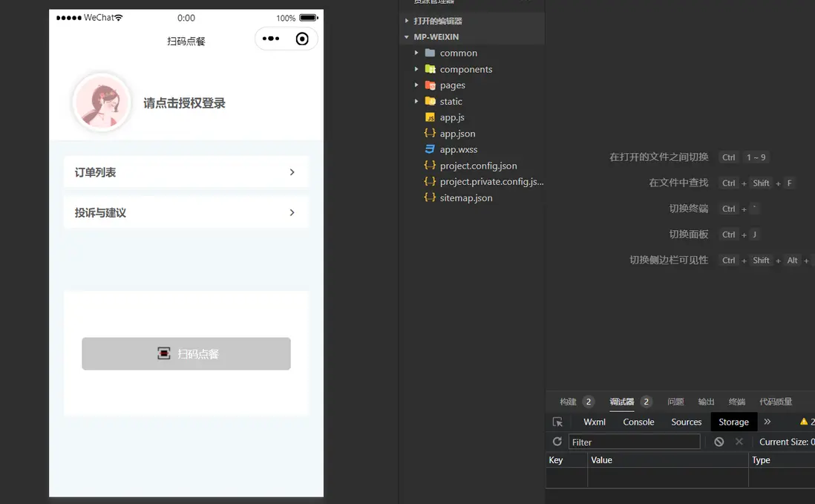This screenshot has height=504, width=815.
Task: Click the element inspector select icon
Action: point(557,422)
